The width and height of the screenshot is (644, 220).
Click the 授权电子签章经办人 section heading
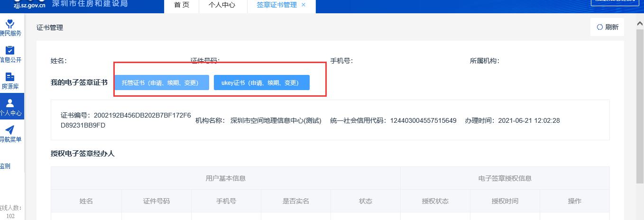pos(83,154)
